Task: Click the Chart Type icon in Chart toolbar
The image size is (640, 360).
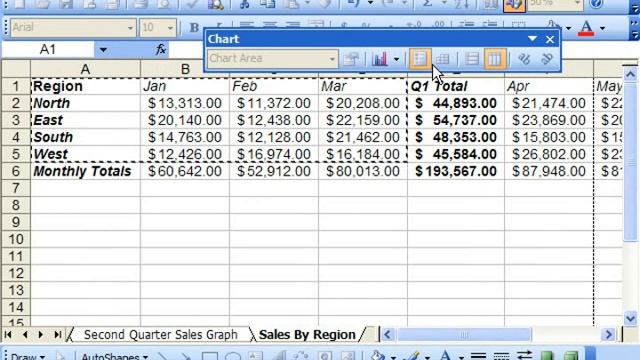Action: point(380,59)
